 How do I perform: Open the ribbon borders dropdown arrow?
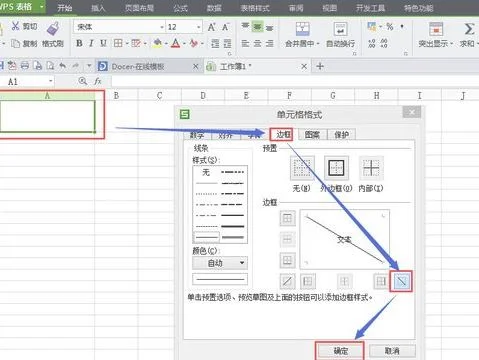point(127,44)
